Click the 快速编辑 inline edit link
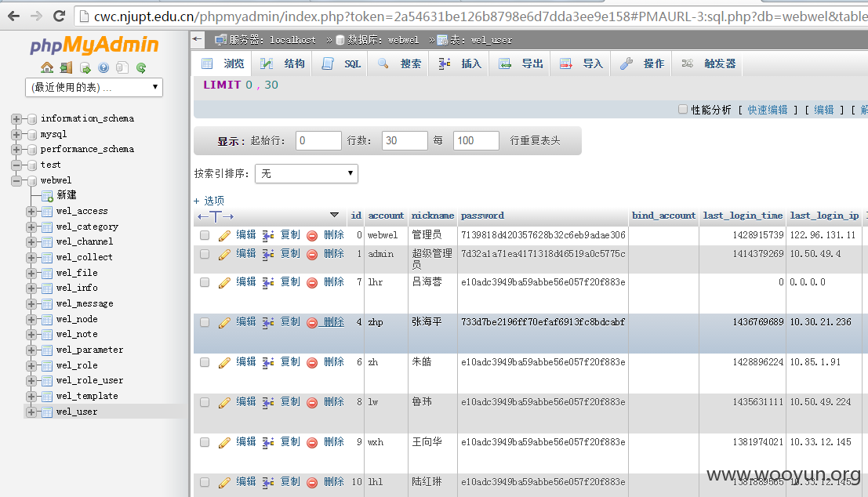 768,110
